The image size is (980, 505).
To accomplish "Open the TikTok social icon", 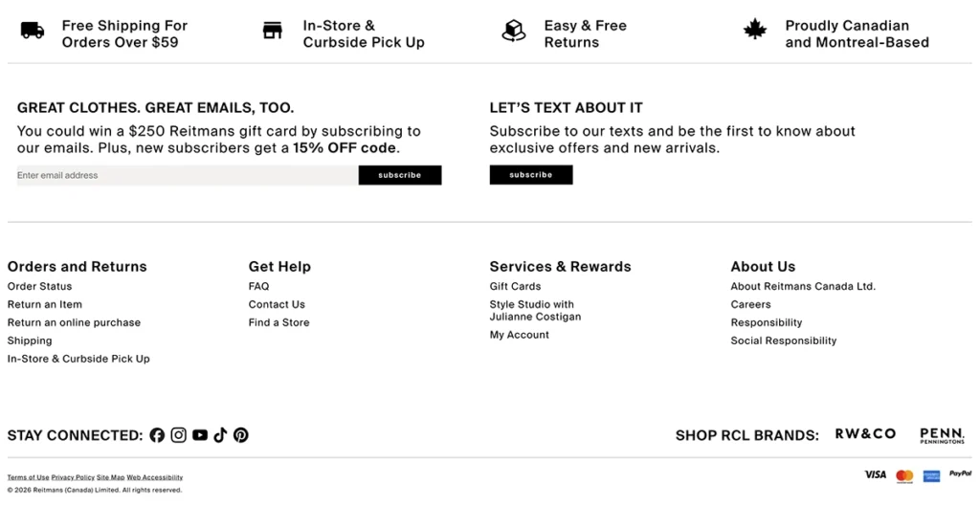I will pos(220,435).
